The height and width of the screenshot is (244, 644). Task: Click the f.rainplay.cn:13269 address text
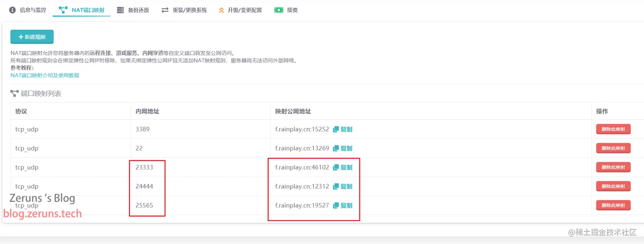coord(302,148)
